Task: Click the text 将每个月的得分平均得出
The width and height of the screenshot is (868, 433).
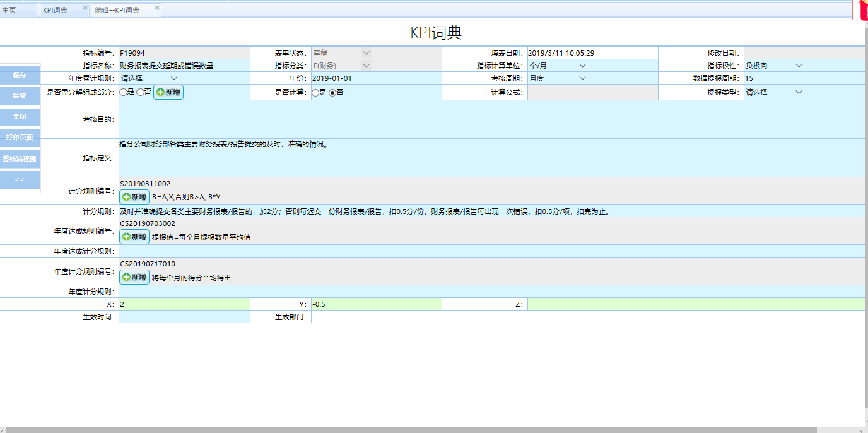Action: 191,278
